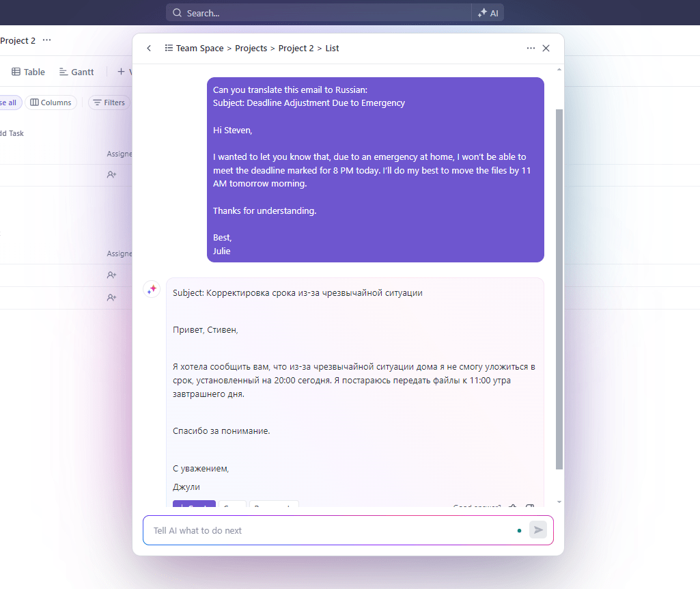The image size is (700, 589).
Task: Open the Columns options button
Action: pyautogui.click(x=51, y=102)
